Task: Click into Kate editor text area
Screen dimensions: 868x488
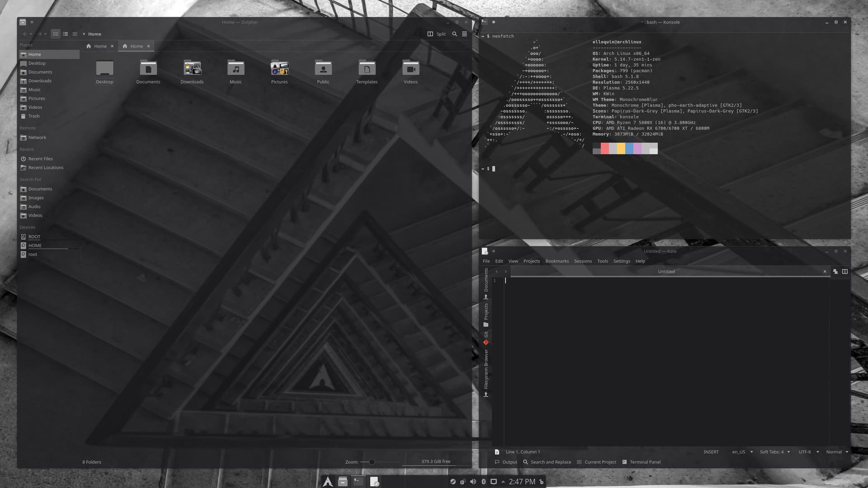Action: click(667, 361)
